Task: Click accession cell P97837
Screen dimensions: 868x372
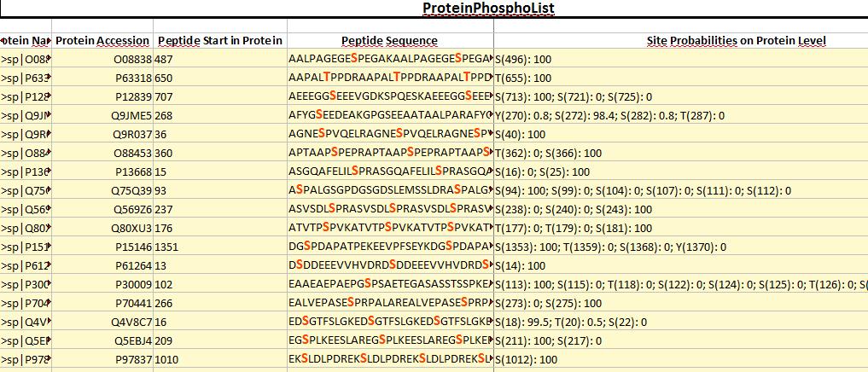Action: tap(102, 360)
